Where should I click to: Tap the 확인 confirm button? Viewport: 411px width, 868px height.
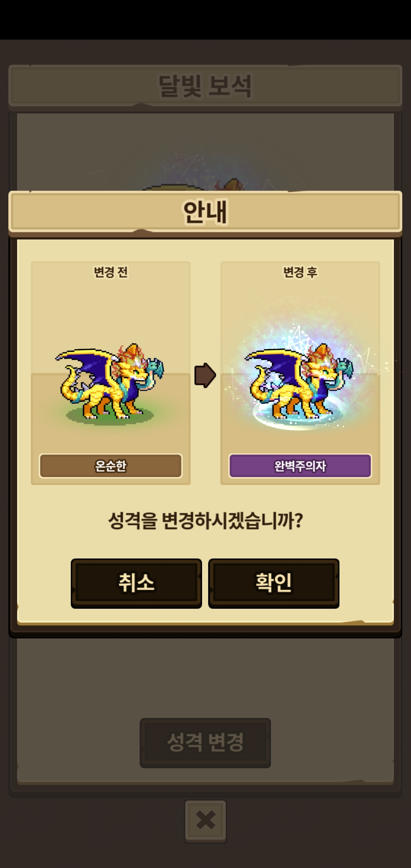pos(274,583)
